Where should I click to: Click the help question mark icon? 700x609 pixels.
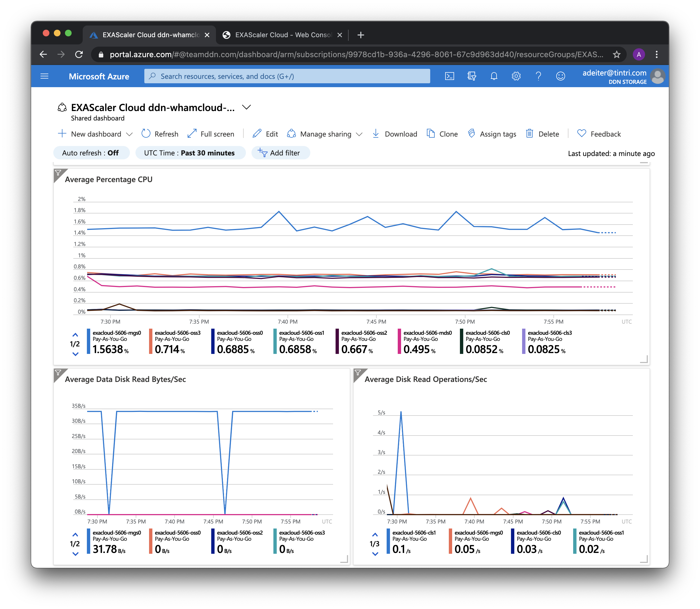coord(538,76)
